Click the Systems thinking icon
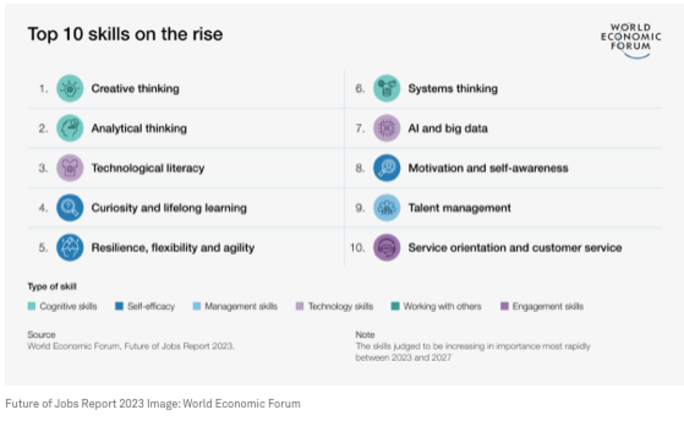Screen dimensions: 684x421 point(387,88)
